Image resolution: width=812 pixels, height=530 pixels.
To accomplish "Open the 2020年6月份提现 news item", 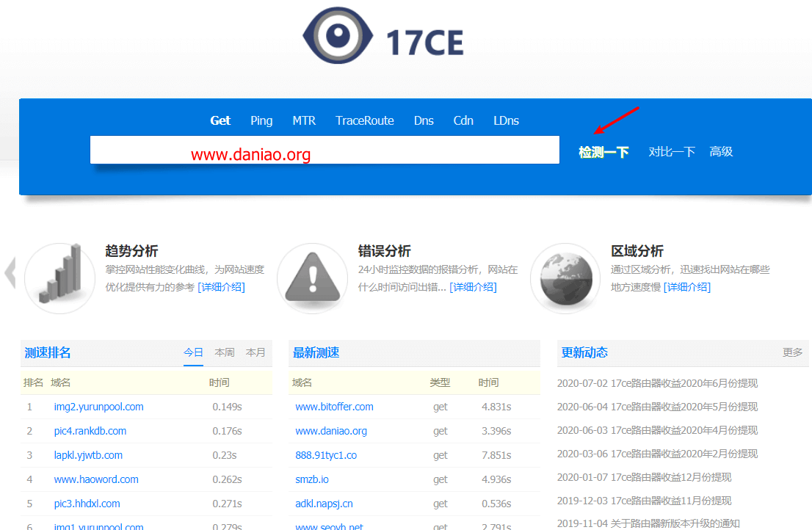I will point(657,383).
